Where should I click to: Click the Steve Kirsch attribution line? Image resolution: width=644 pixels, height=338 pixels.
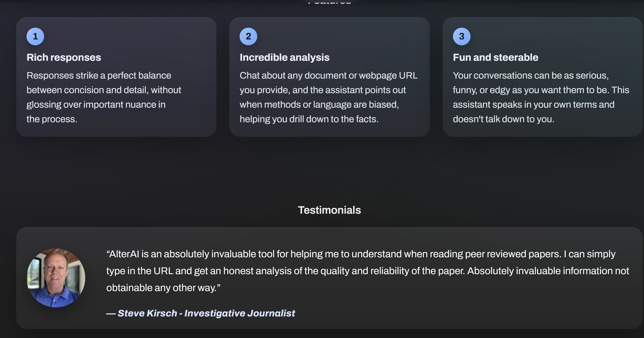click(x=147, y=313)
